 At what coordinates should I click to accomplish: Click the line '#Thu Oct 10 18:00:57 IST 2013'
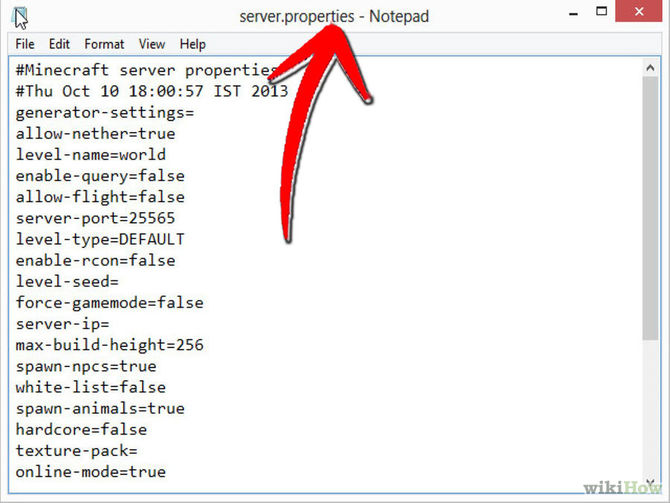152,91
